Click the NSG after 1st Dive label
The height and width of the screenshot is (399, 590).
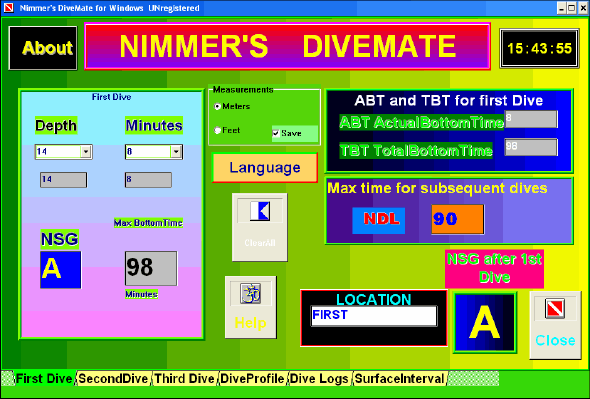click(x=494, y=269)
